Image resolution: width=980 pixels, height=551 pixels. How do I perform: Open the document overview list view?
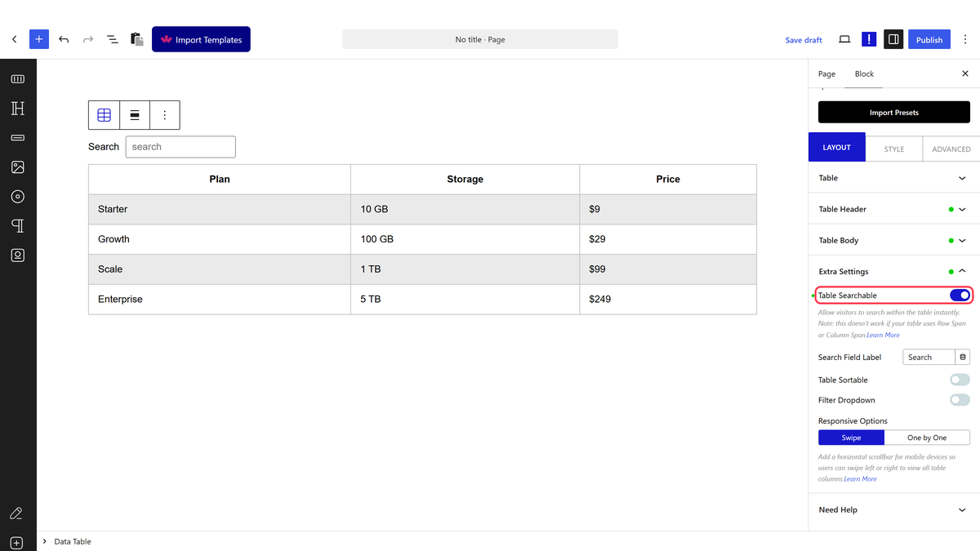[x=113, y=39]
